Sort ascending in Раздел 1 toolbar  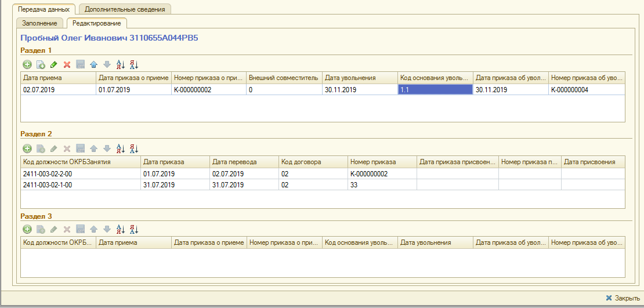pyautogui.click(x=121, y=65)
